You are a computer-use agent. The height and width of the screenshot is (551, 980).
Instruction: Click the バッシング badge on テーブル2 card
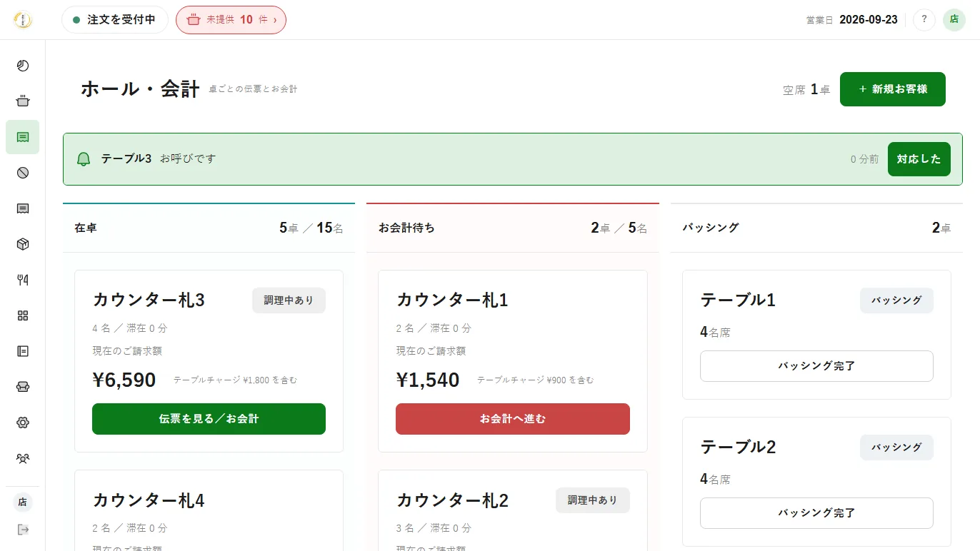[x=896, y=448]
